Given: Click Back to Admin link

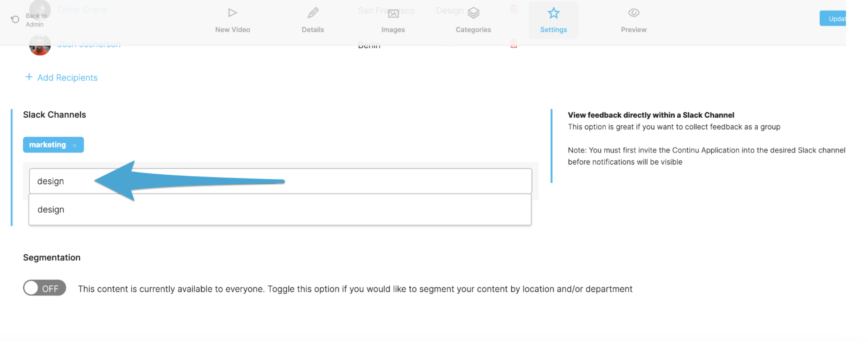Looking at the screenshot, I should pos(36,20).
